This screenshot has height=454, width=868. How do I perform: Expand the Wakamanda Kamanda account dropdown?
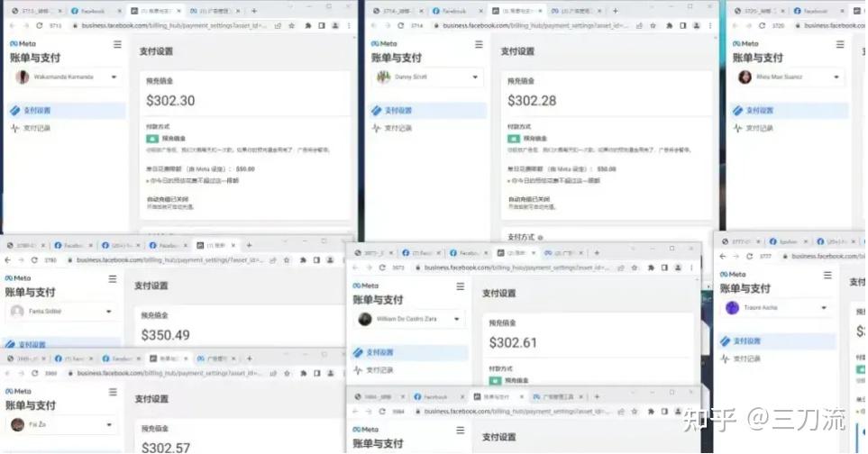(x=114, y=77)
